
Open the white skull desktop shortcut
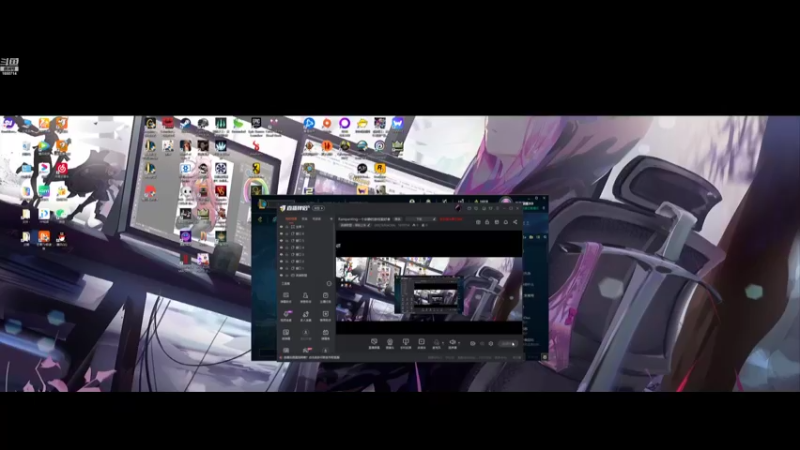pos(186,191)
